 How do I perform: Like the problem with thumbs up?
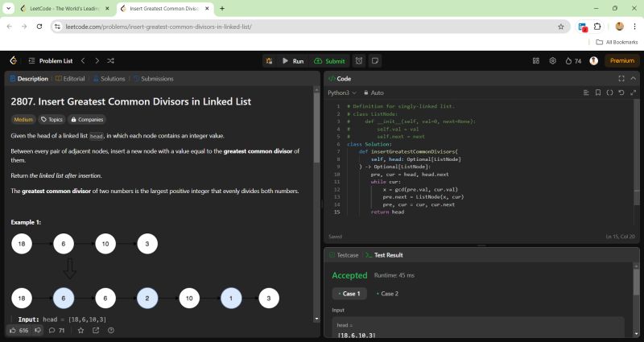pos(13,330)
